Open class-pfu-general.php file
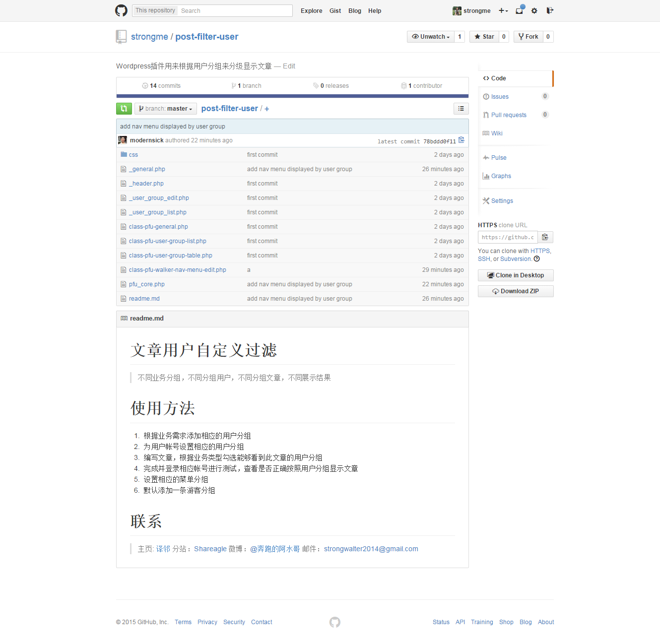This screenshot has width=660, height=644. (x=158, y=227)
